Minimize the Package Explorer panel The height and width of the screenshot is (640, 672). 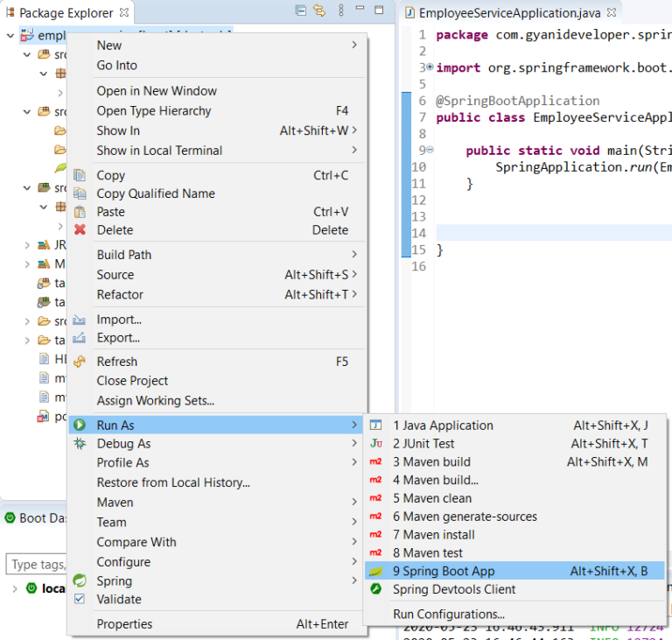click(x=360, y=8)
